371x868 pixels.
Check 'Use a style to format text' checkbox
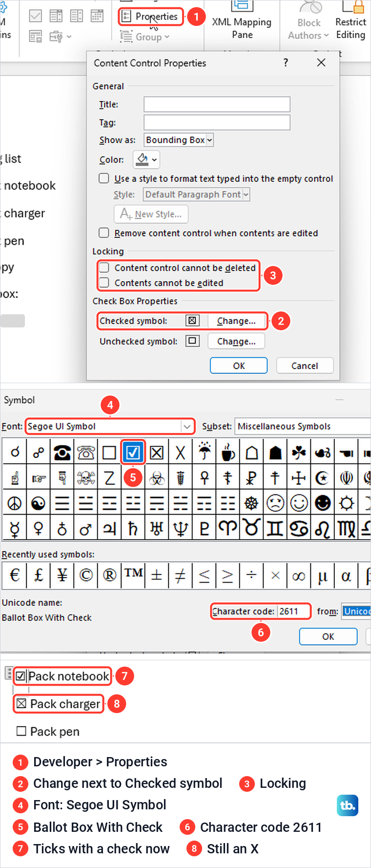(104, 178)
